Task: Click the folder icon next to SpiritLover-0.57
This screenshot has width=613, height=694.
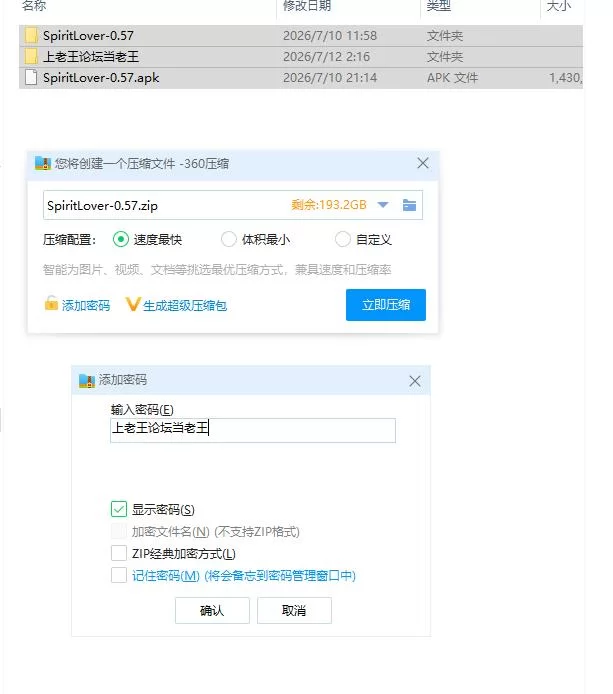Action: pos(31,35)
